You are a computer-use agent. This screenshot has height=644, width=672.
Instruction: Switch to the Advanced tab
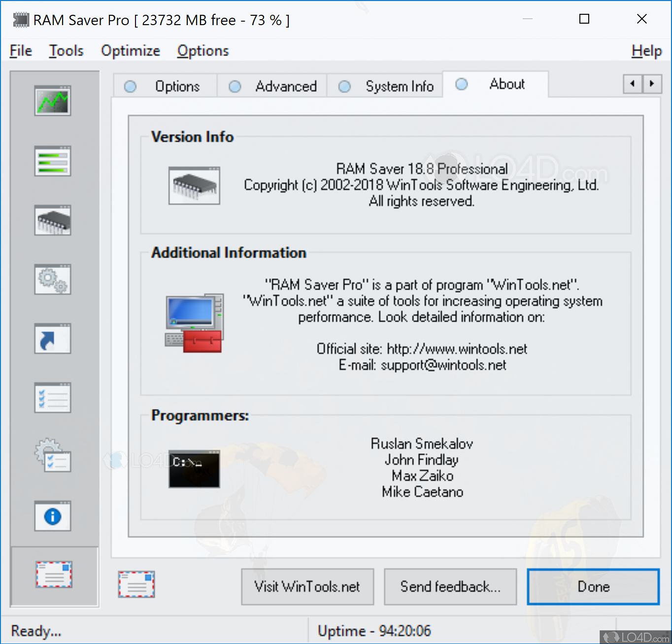(273, 86)
